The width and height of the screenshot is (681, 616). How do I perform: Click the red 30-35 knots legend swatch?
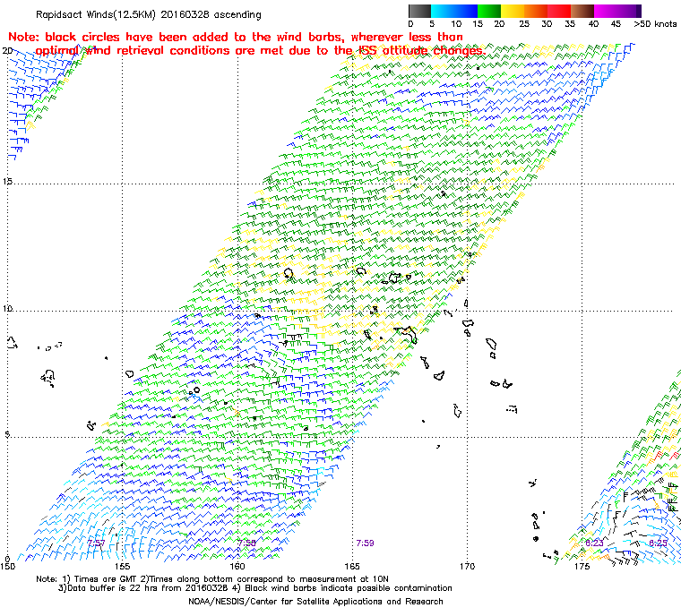(x=559, y=12)
